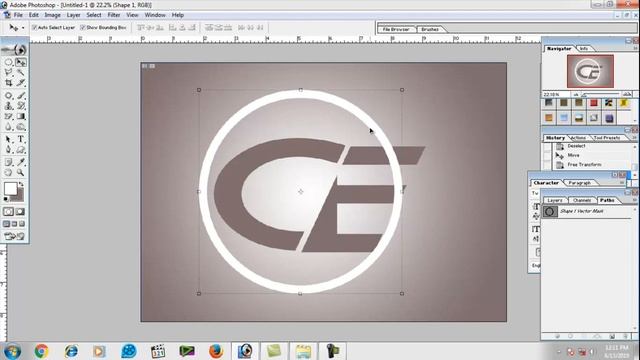Open the Edit menu
The image size is (640, 360).
click(33, 15)
